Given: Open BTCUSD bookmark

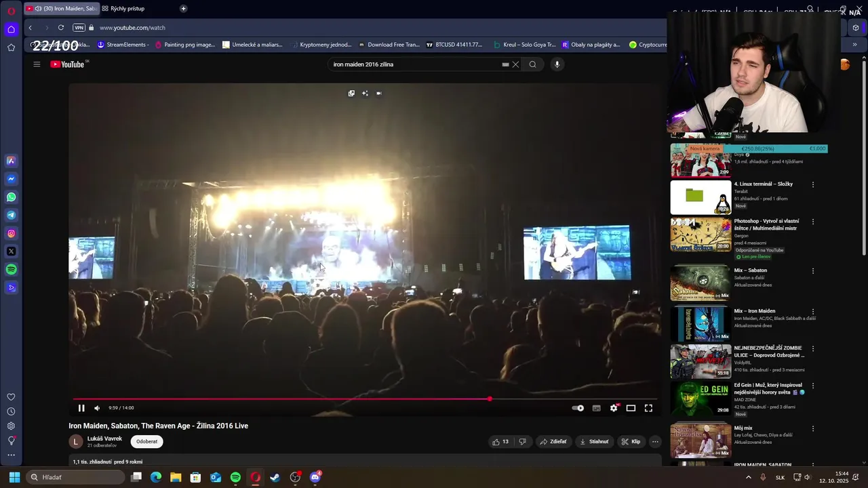Looking at the screenshot, I should [x=454, y=45].
